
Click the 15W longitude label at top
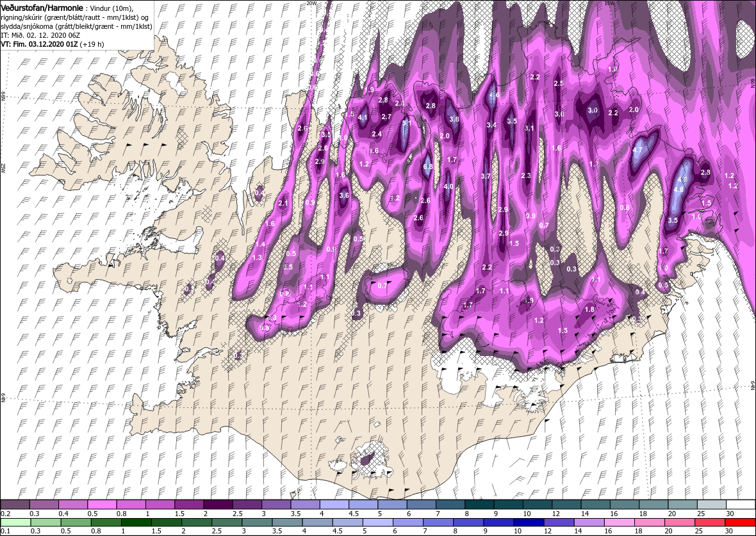click(x=609, y=3)
